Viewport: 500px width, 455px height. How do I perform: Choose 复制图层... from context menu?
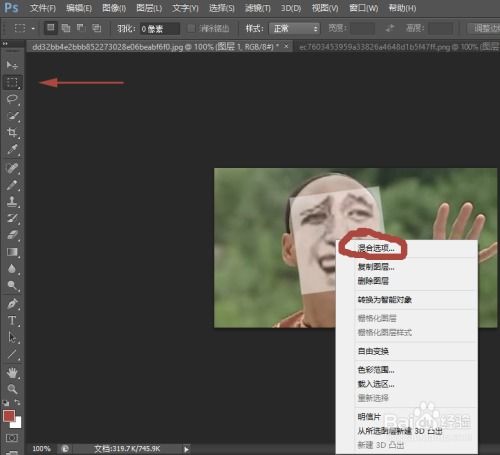376,267
